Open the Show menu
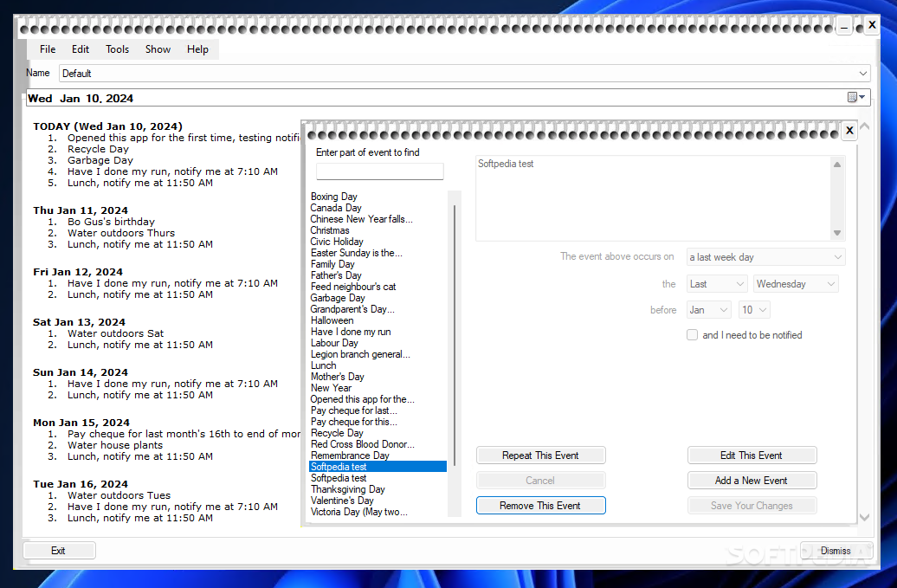Viewport: 897px width, 588px height. click(158, 49)
